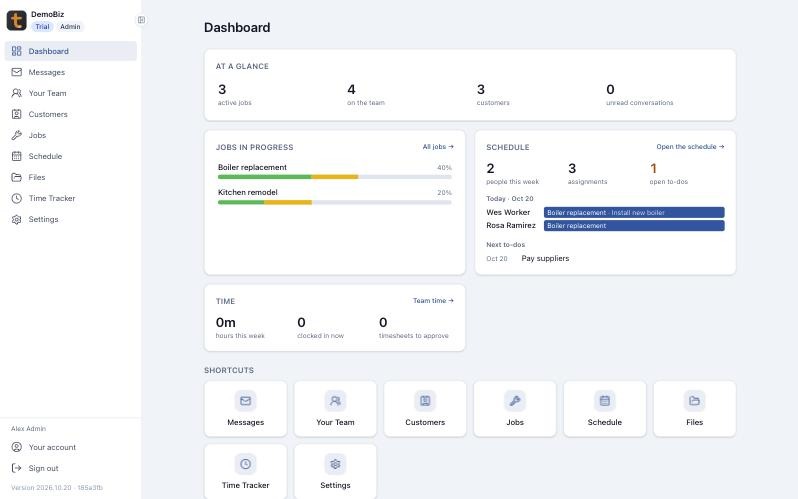Screen dimensions: 798x499
Task: Follow the Open the schedule link
Action: pos(690,147)
